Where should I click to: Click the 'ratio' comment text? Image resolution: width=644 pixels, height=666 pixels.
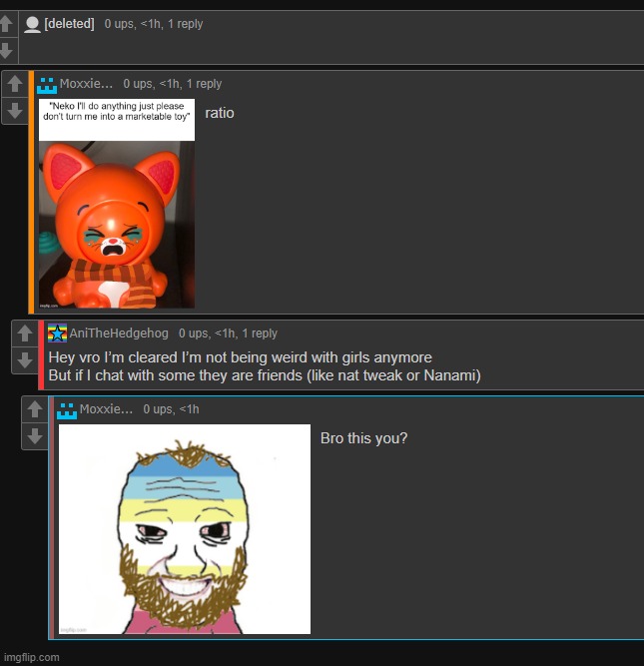[x=220, y=113]
